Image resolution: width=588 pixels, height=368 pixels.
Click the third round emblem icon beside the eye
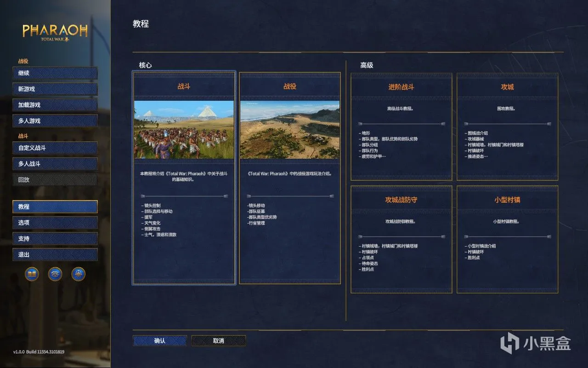(x=79, y=274)
